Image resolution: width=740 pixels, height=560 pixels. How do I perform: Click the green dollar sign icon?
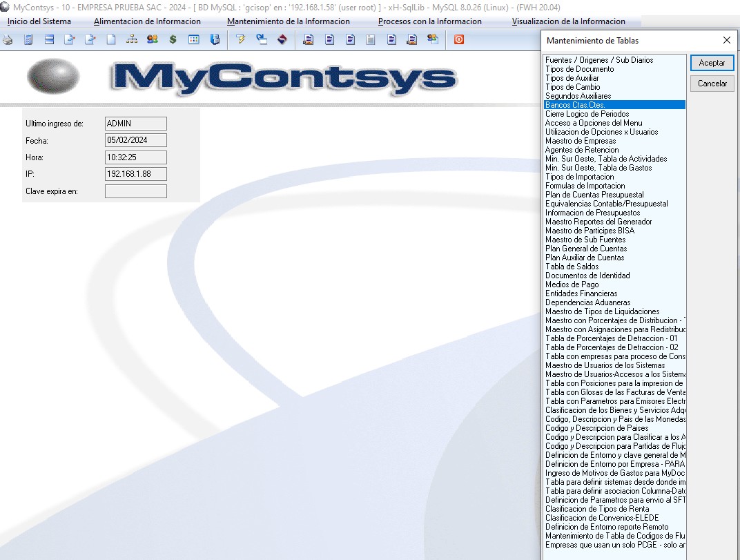173,39
